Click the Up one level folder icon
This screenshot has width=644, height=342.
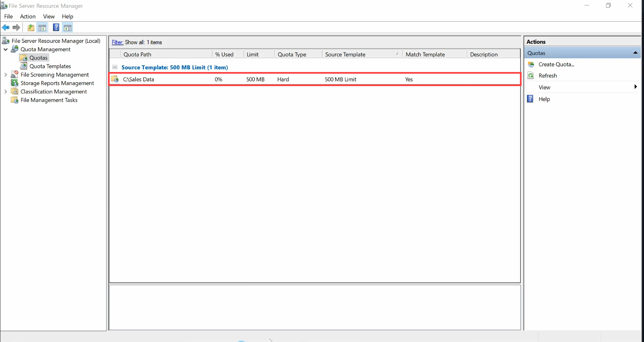click(x=31, y=27)
